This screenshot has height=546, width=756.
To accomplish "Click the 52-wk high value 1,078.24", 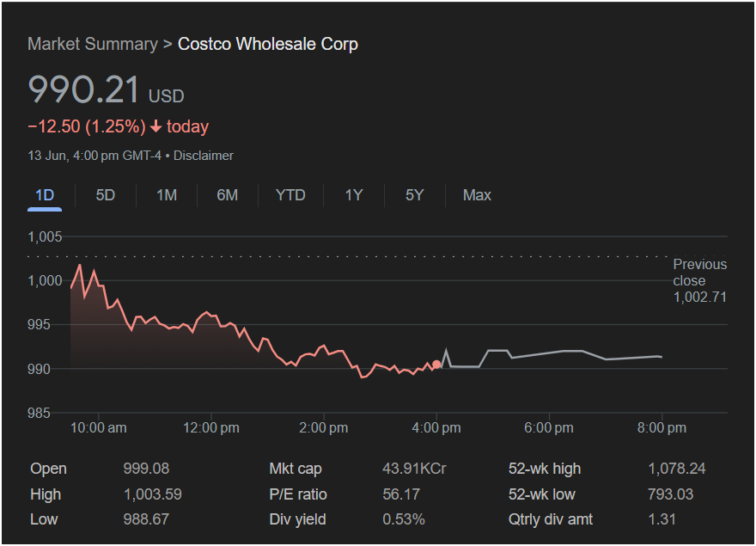I will (677, 469).
